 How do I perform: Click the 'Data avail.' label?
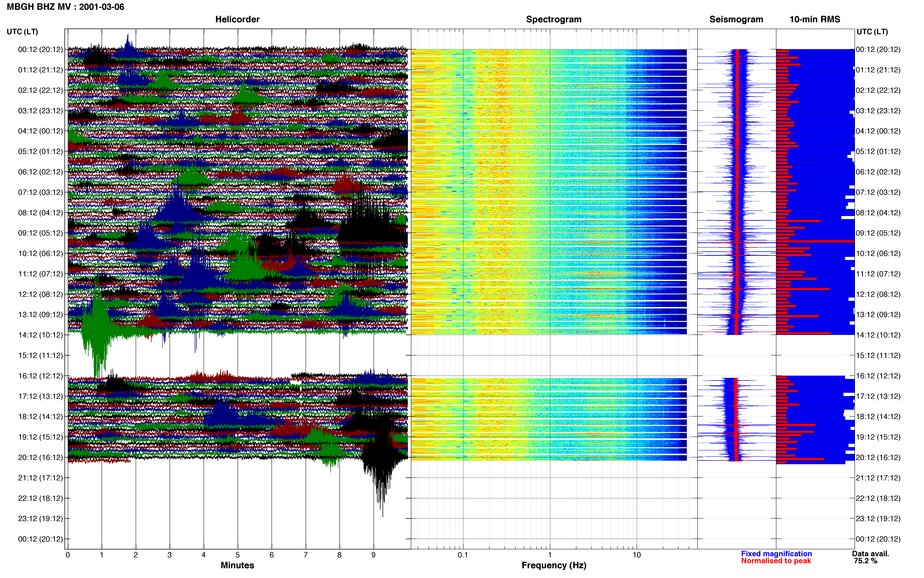[870, 554]
